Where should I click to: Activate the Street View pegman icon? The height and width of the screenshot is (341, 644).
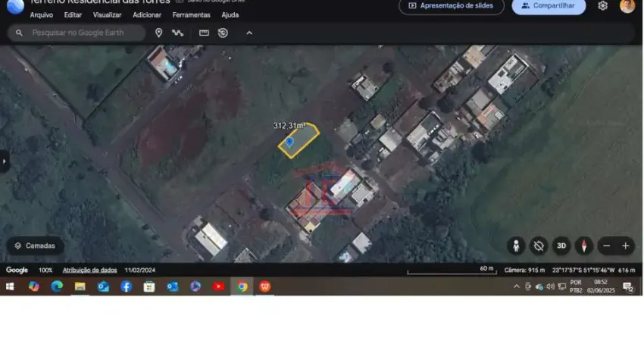coord(516,246)
